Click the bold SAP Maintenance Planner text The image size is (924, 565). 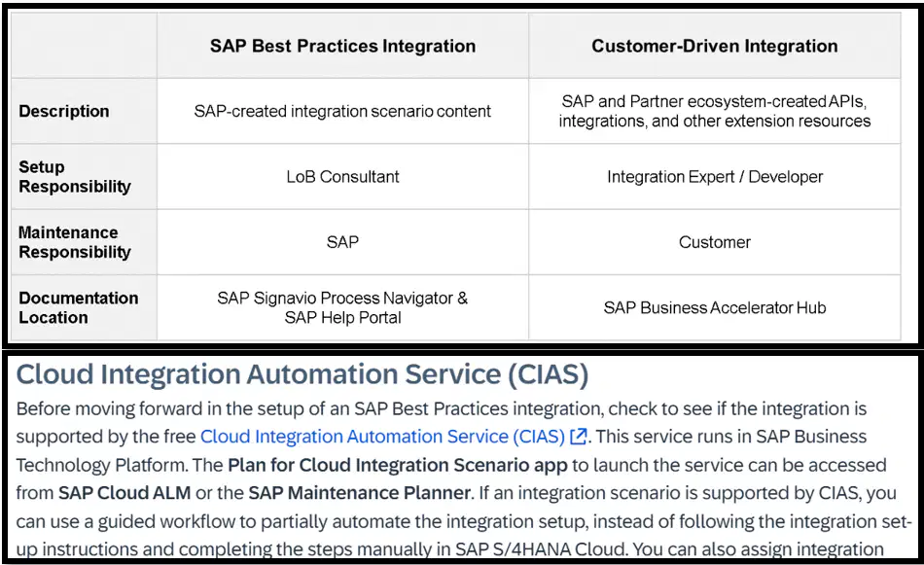(360, 492)
